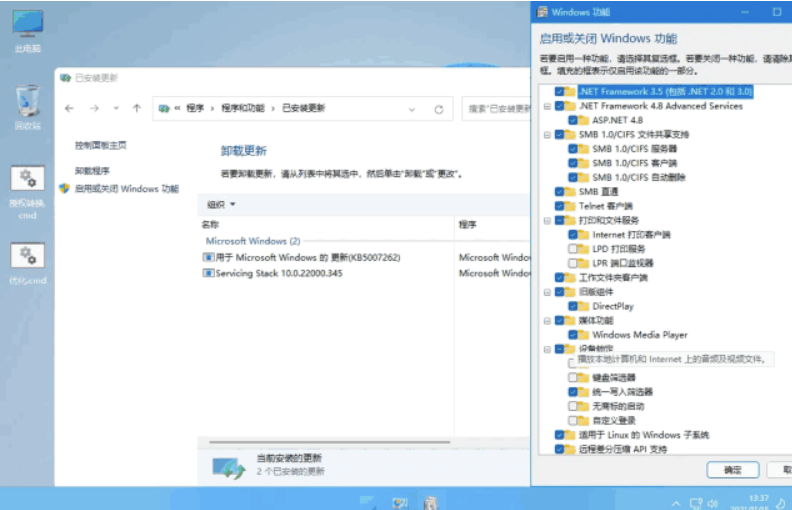Open the 卸载程序 link

point(92,171)
